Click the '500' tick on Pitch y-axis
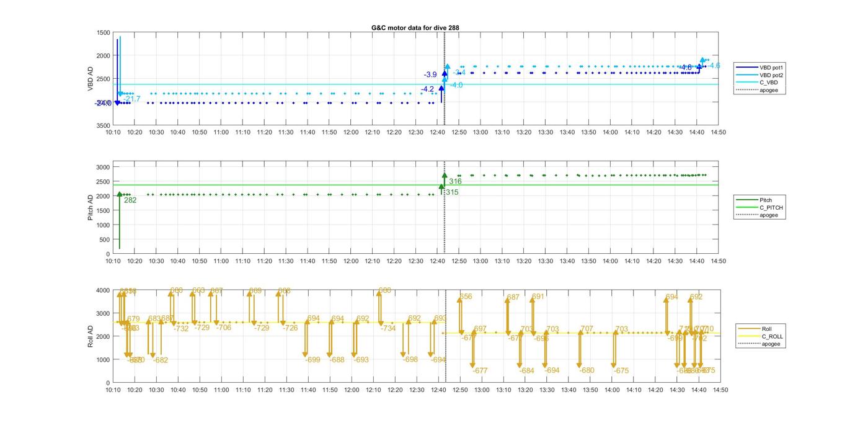 [105, 240]
